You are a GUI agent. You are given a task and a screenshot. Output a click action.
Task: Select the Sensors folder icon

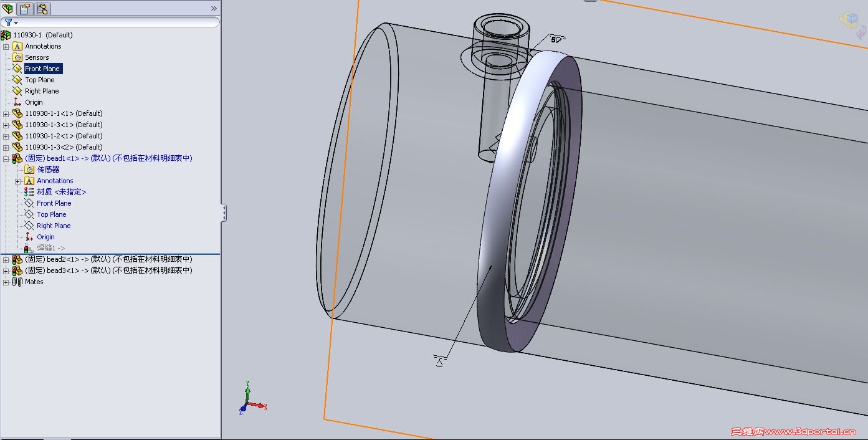17,57
